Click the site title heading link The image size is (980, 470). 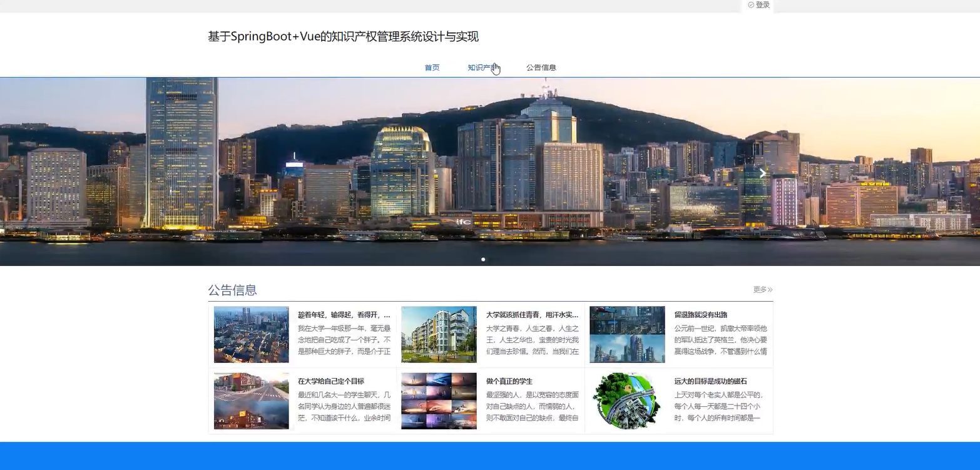pos(342,36)
